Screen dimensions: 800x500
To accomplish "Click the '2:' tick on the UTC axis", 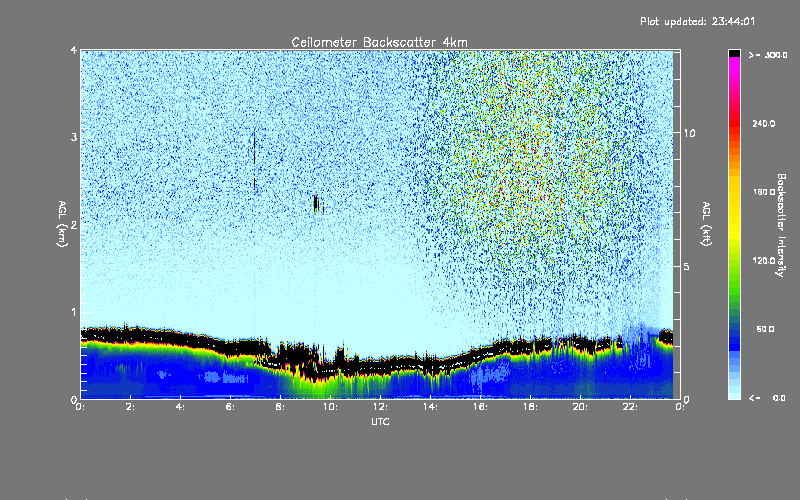I will click(x=131, y=407).
